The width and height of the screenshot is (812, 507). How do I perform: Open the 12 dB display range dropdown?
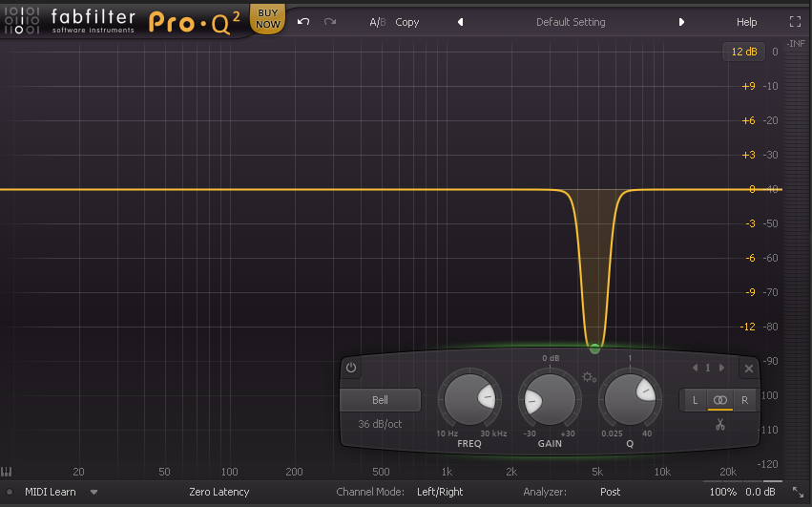(743, 52)
